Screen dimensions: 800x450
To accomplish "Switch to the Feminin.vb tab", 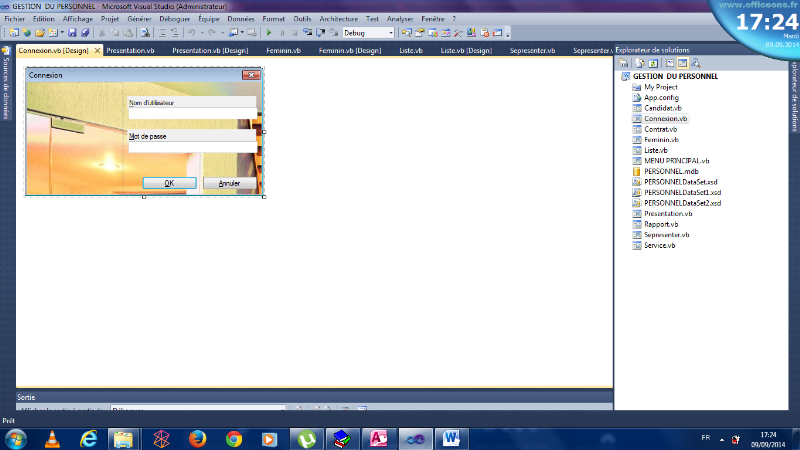I will [283, 51].
